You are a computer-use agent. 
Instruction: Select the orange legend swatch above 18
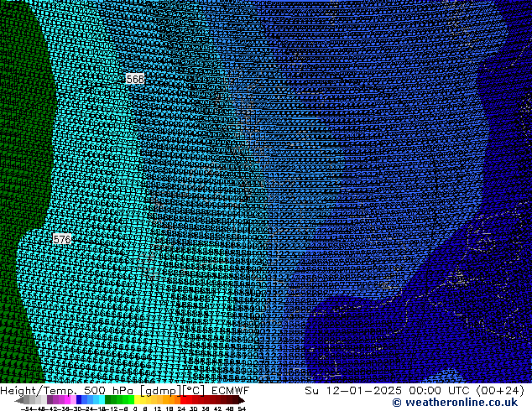172,399
